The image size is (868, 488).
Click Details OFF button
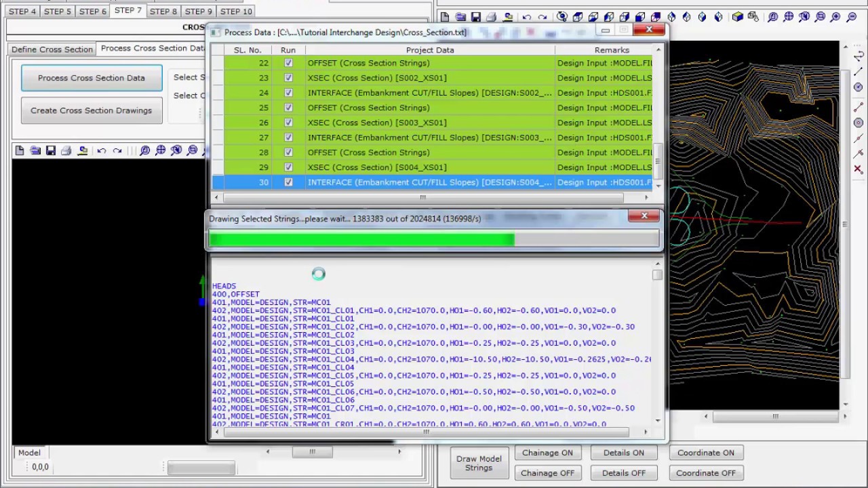tap(624, 473)
